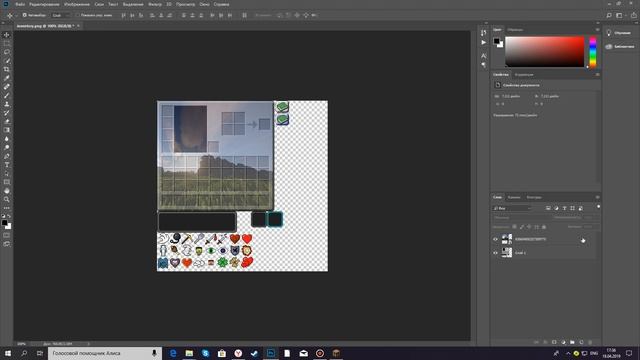Toggle pixel layer filter
This screenshot has height=360, width=640.
548,208
